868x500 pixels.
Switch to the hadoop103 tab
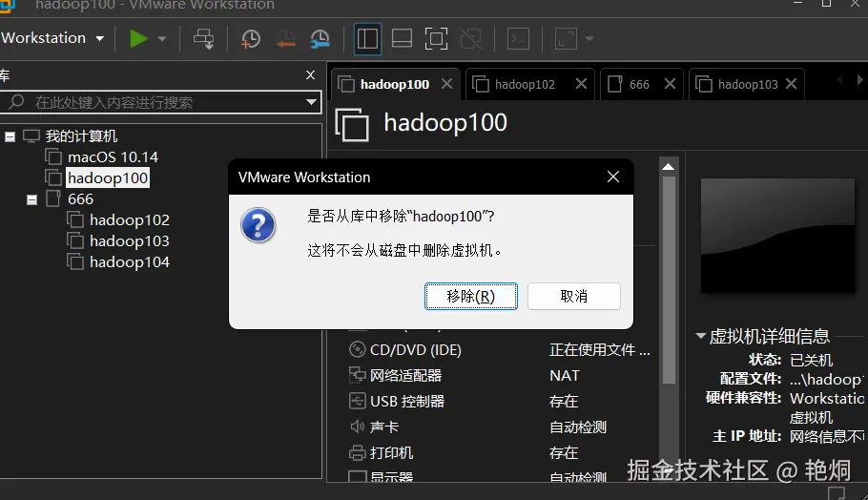click(x=747, y=84)
